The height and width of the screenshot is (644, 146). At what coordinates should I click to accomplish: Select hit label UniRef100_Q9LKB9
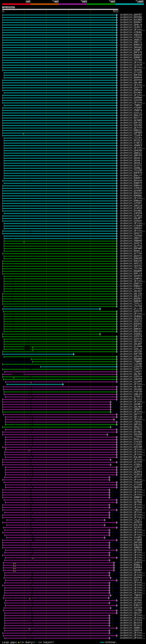click(x=131, y=82)
